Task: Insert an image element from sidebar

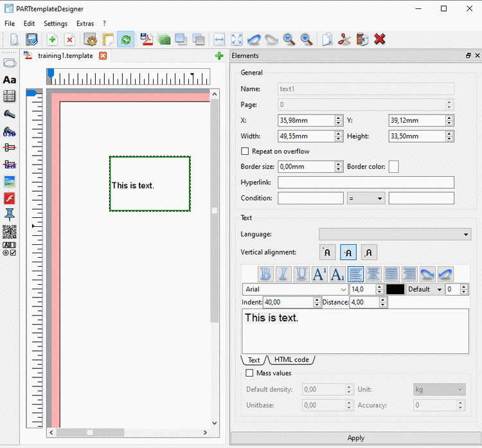Action: pos(10,181)
